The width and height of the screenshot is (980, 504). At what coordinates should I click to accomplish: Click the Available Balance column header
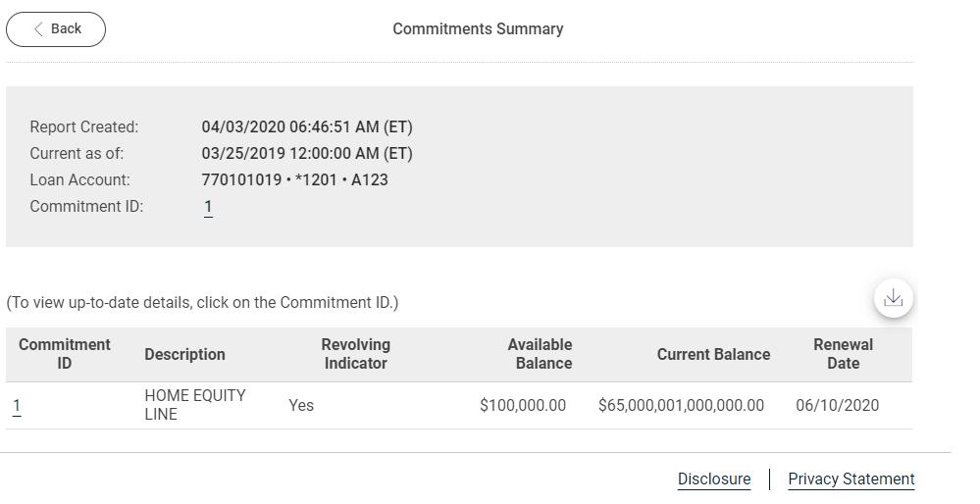540,354
